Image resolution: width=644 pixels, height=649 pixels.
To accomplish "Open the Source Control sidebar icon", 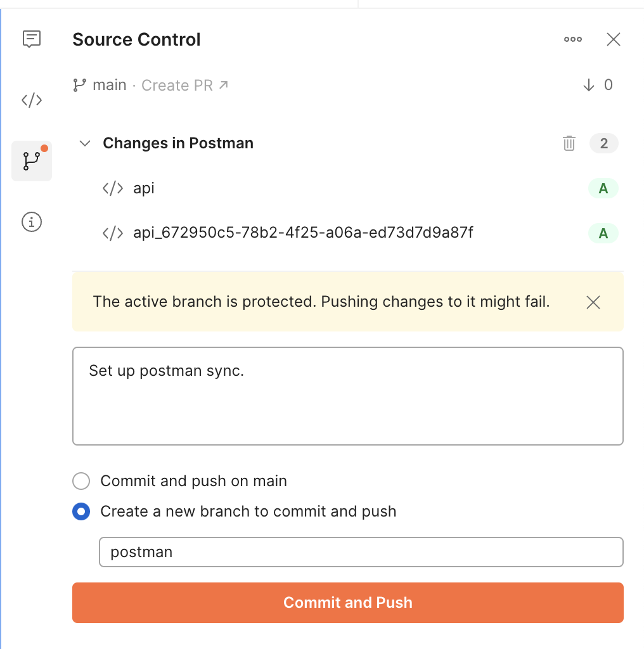I will (x=32, y=160).
